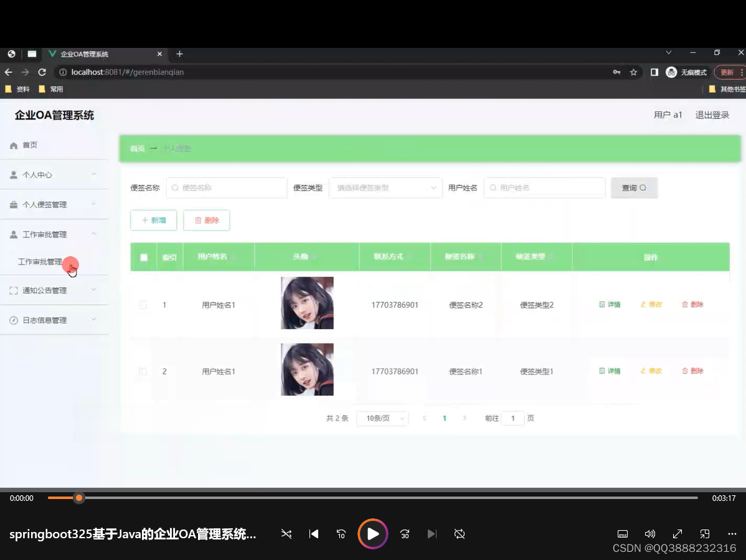Open the 便签类型 selection dropdown

click(385, 187)
